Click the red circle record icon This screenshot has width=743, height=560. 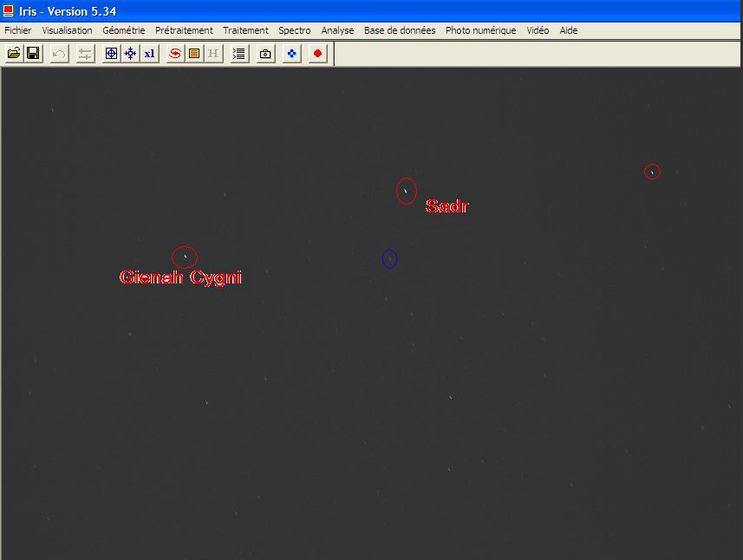pos(318,54)
